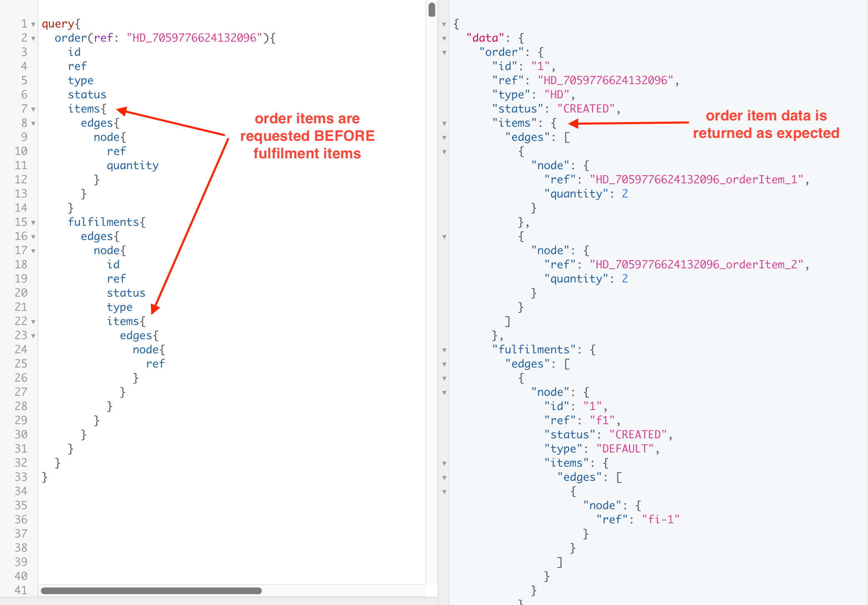Click the fulfilments field name in the query
868x605 pixels.
(103, 222)
